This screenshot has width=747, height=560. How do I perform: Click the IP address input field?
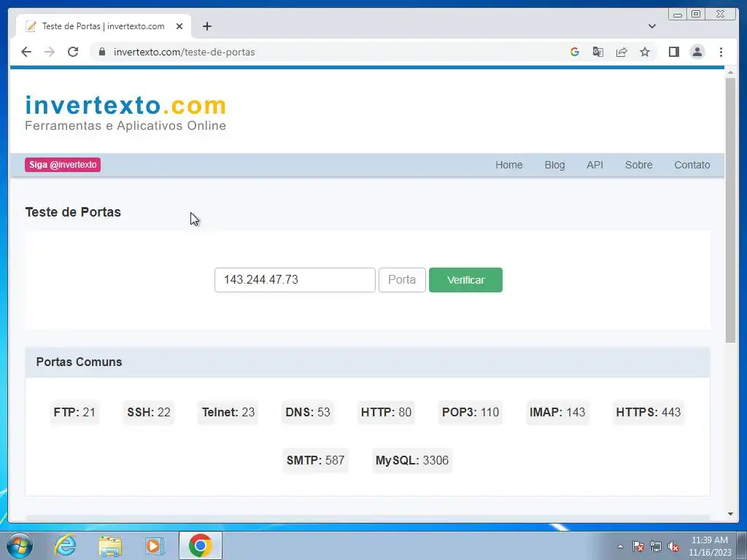point(295,280)
